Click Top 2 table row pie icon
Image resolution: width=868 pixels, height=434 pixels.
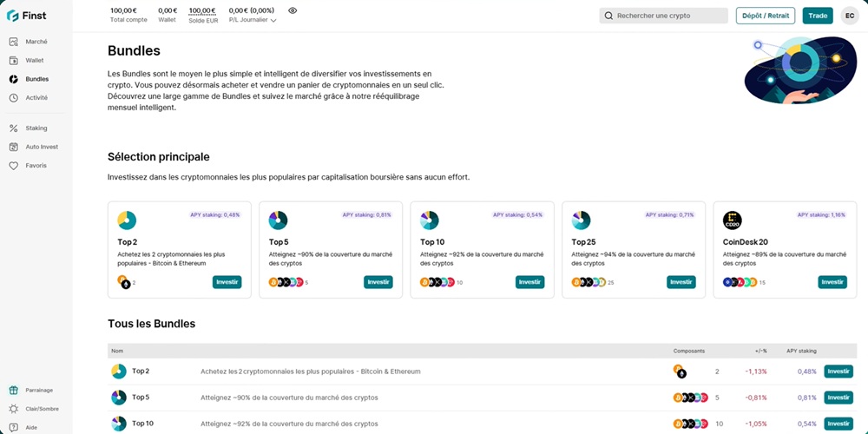click(x=119, y=372)
